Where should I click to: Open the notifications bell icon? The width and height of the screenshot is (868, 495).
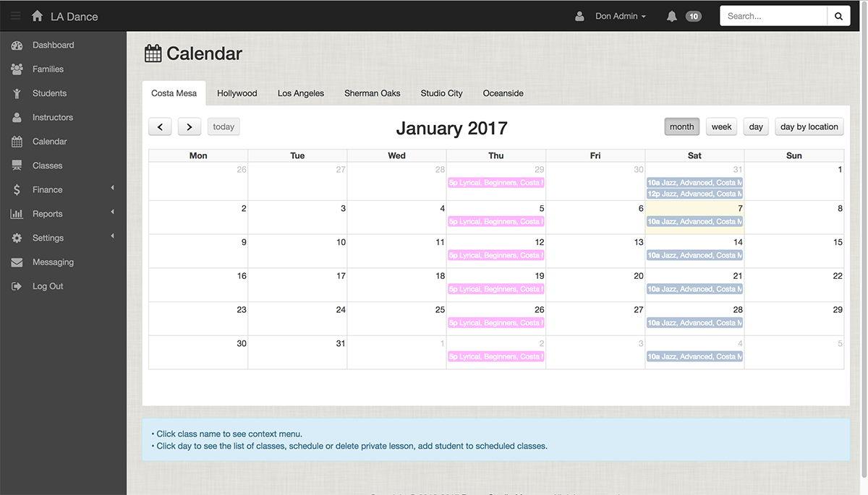click(x=672, y=16)
